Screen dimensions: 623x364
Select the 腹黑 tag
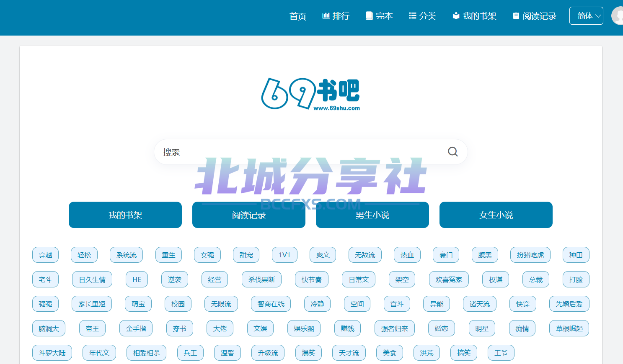485,255
